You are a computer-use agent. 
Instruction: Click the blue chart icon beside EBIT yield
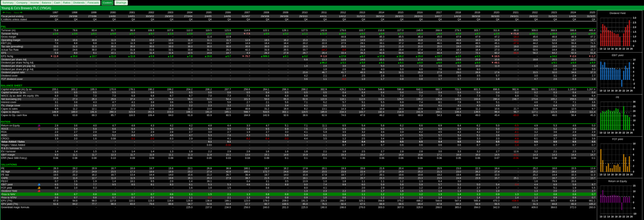[x=39, y=185]
